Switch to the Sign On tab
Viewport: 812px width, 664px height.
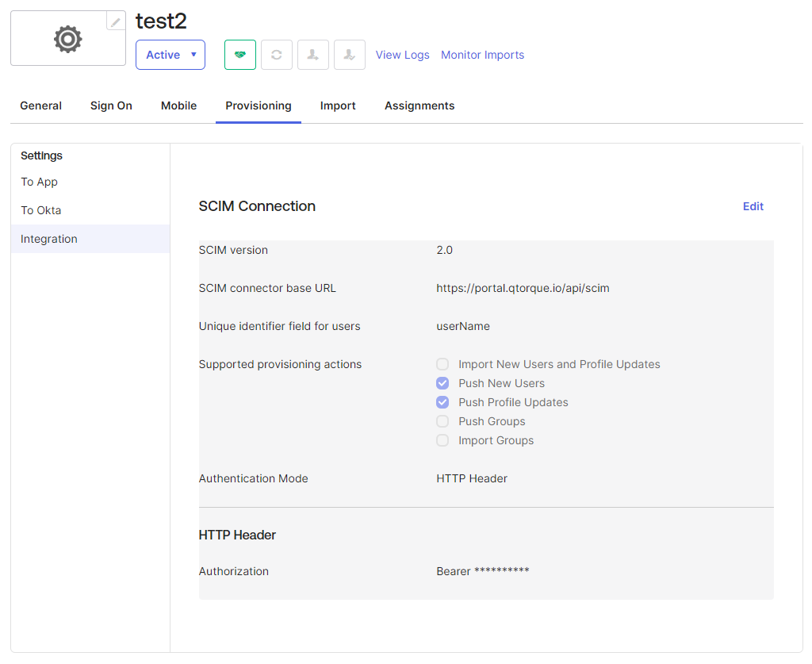(111, 106)
